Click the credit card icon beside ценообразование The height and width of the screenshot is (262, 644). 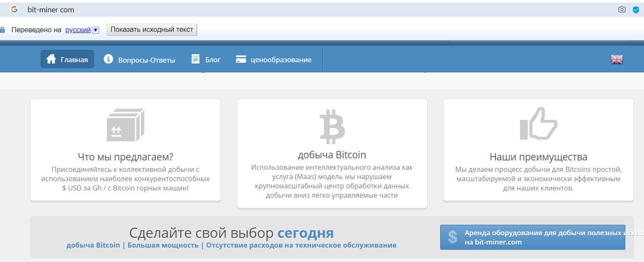[x=241, y=59]
